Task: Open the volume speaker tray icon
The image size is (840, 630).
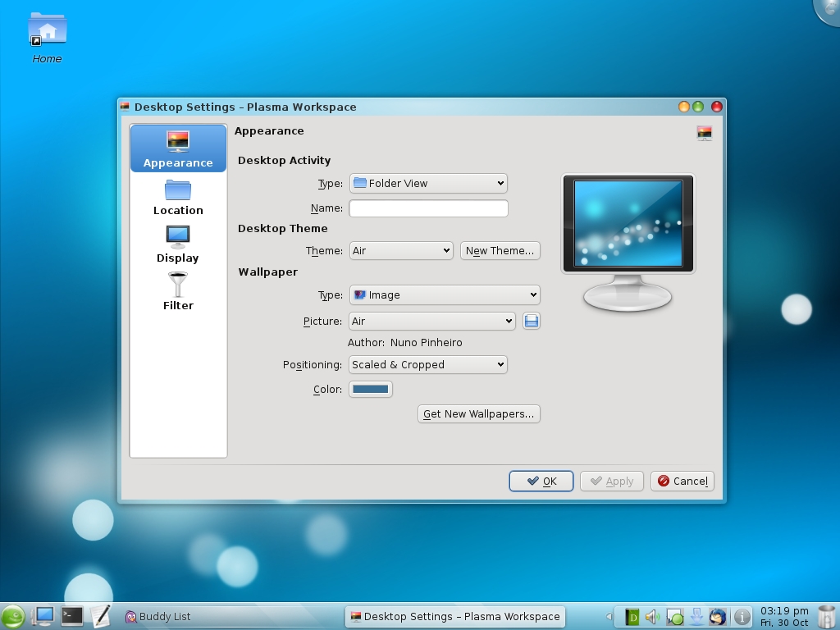Action: point(652,617)
